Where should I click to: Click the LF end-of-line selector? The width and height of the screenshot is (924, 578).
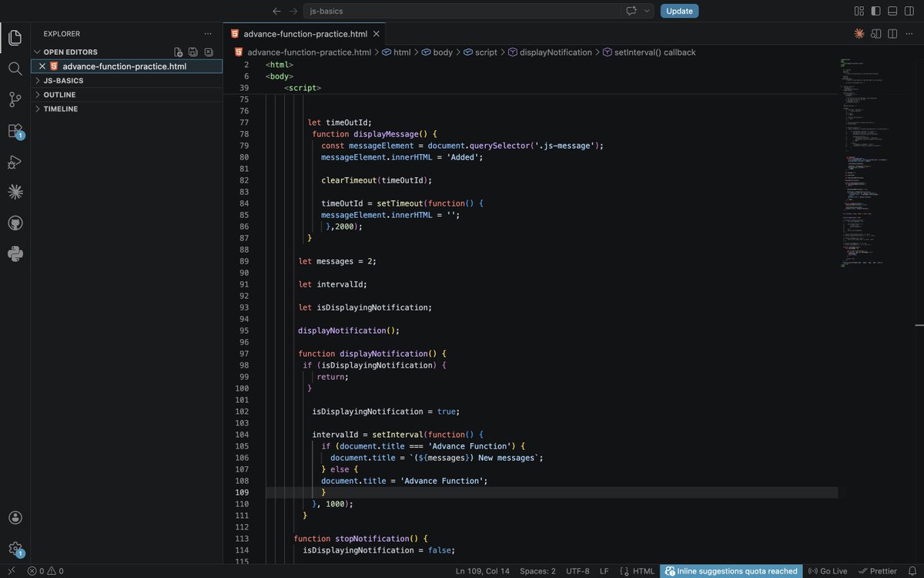(604, 571)
